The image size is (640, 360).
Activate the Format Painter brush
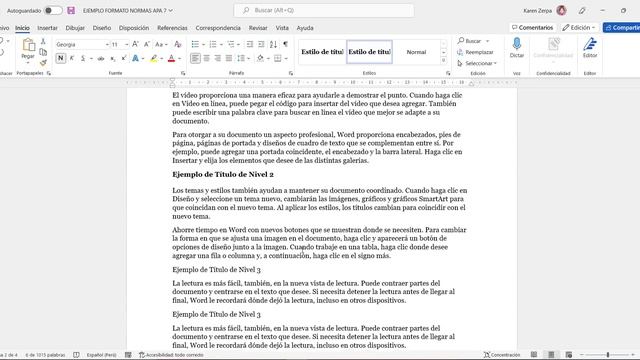point(43,62)
